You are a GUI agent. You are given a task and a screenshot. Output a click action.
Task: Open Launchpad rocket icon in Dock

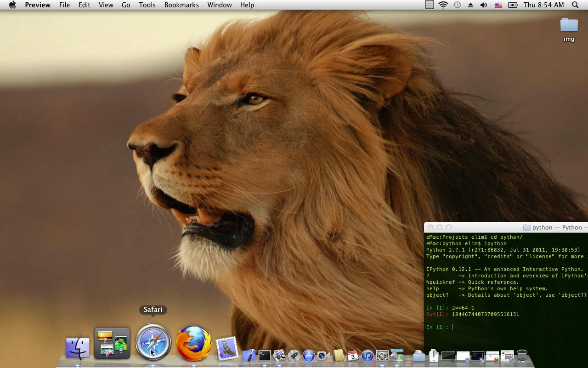[x=294, y=356]
